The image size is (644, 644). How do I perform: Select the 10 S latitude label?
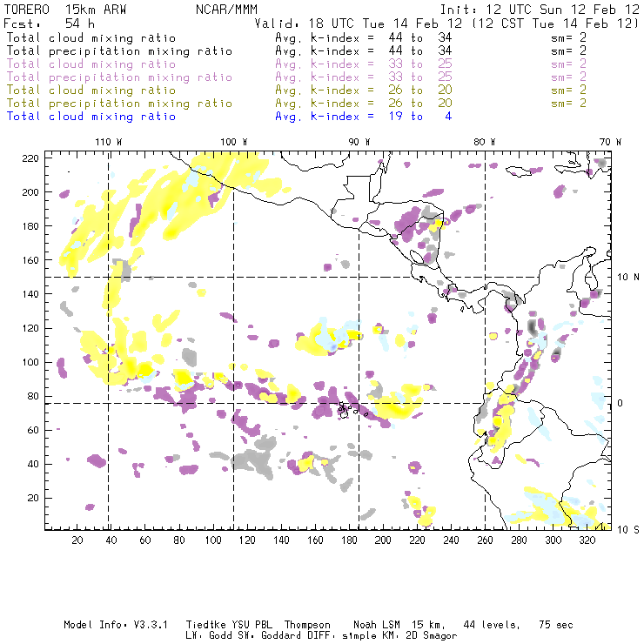click(628, 529)
